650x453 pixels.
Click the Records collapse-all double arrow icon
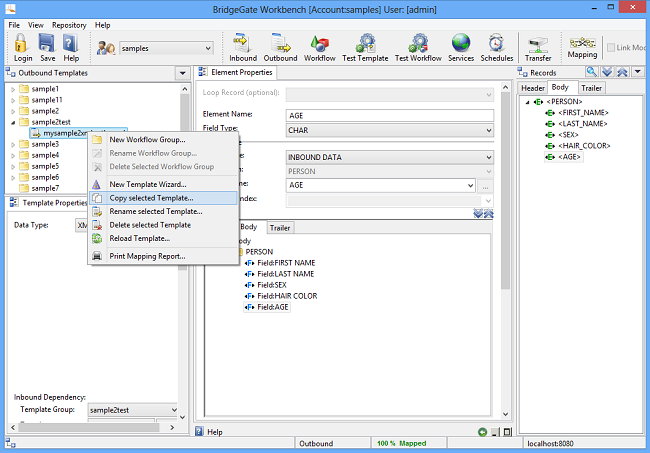622,72
